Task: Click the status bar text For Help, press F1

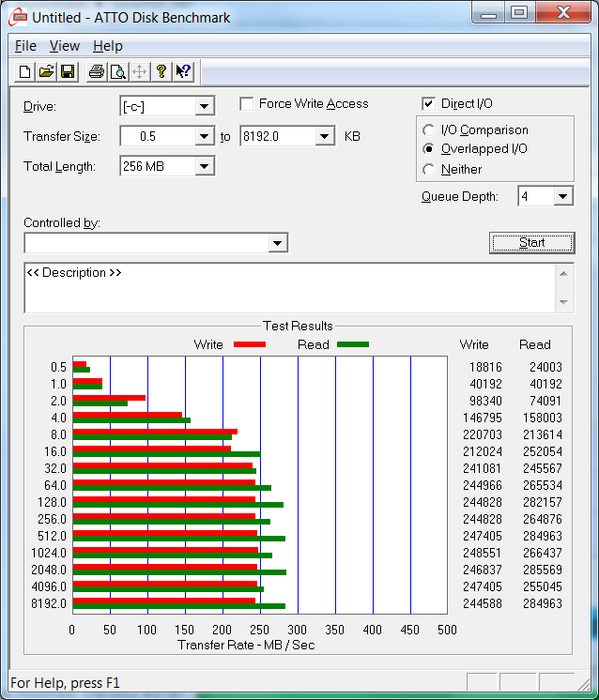Action: coord(65,683)
